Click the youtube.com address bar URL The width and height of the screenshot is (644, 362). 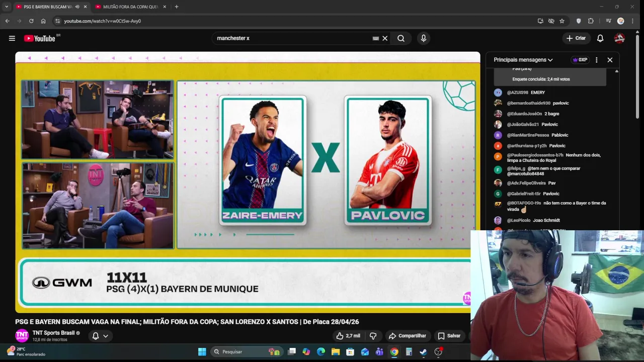103,21
